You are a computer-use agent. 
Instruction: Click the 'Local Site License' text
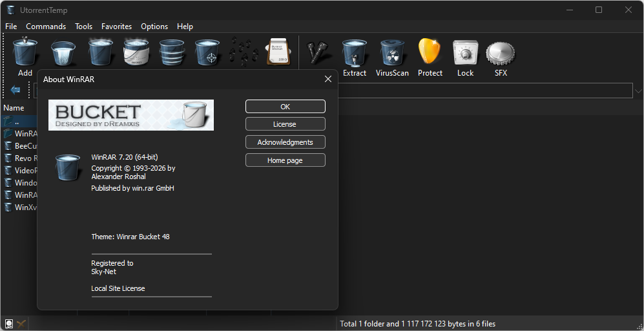pyautogui.click(x=118, y=288)
